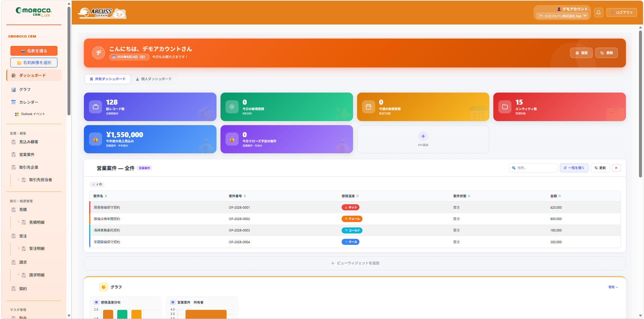The width and height of the screenshot is (644, 319).
Task: Click the ログアウト button
Action: [x=622, y=12]
